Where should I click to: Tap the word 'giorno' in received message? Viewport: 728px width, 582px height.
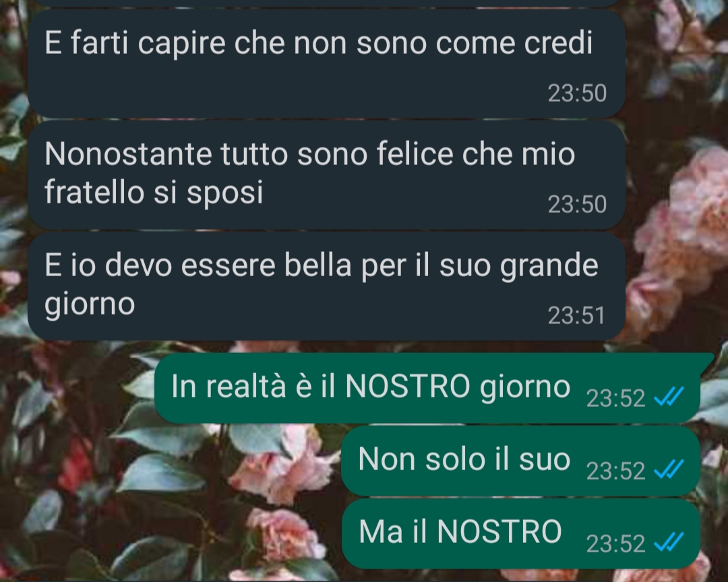pos(90,304)
